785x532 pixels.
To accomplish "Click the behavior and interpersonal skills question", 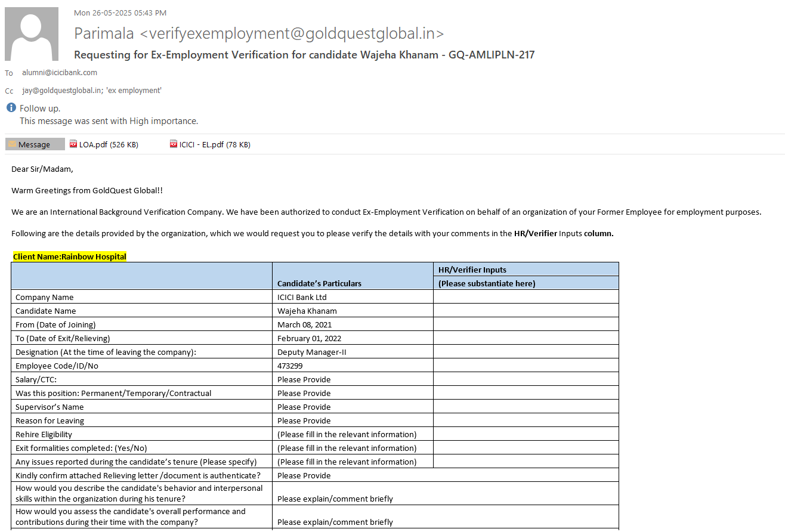I will click(139, 493).
